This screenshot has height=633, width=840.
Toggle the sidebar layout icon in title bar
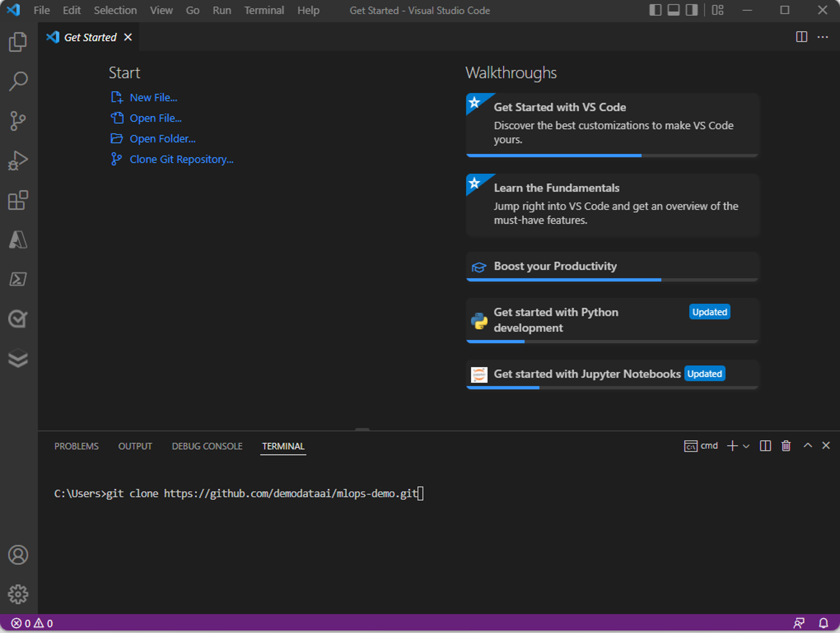(654, 10)
